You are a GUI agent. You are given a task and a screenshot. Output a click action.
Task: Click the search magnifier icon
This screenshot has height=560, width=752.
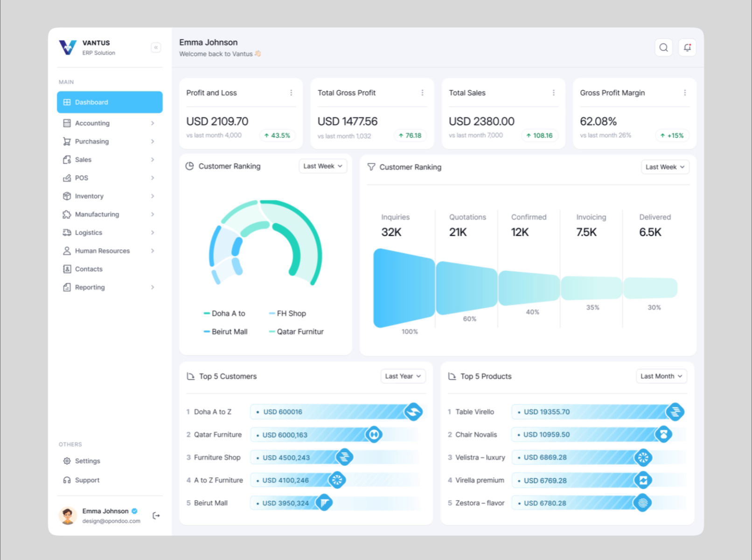coord(663,48)
